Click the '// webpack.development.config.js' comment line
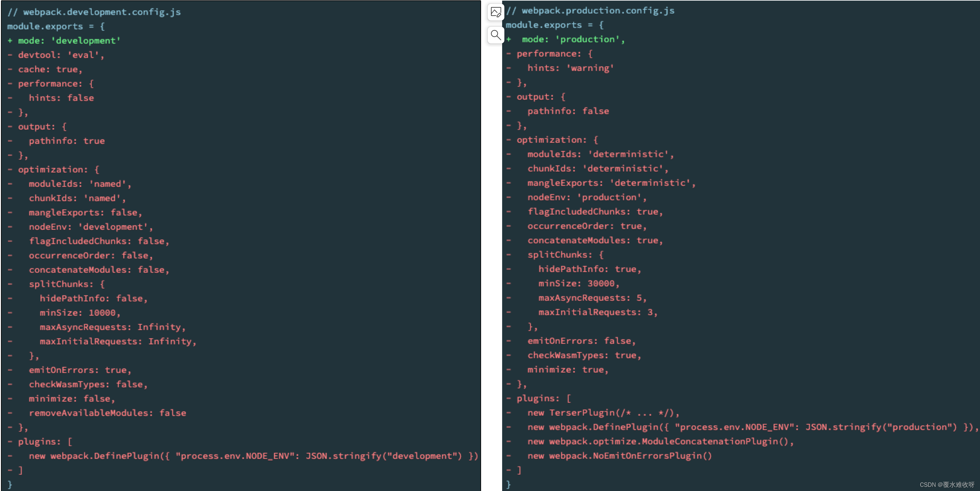980x491 pixels. point(94,12)
